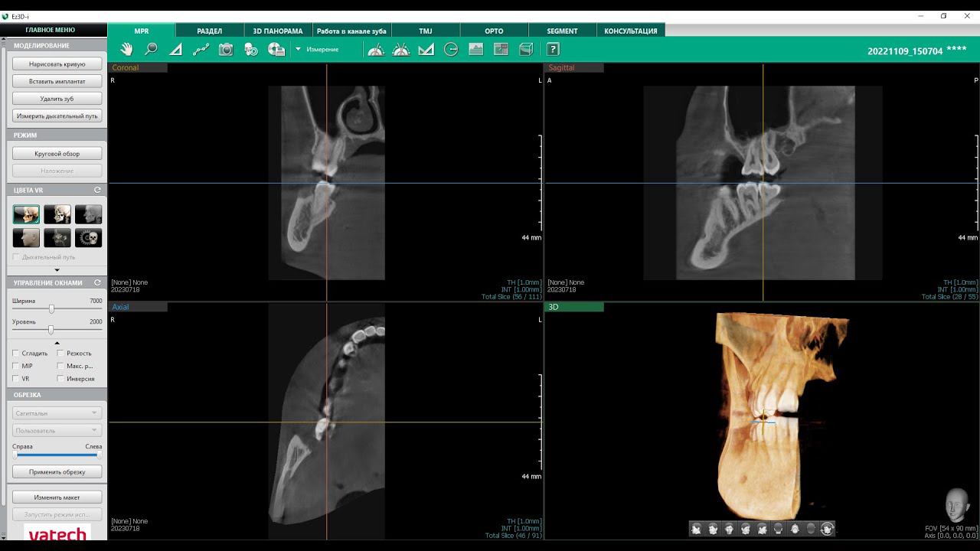Click Круговой обзор button
This screenshot has height=551, width=980.
(57, 154)
